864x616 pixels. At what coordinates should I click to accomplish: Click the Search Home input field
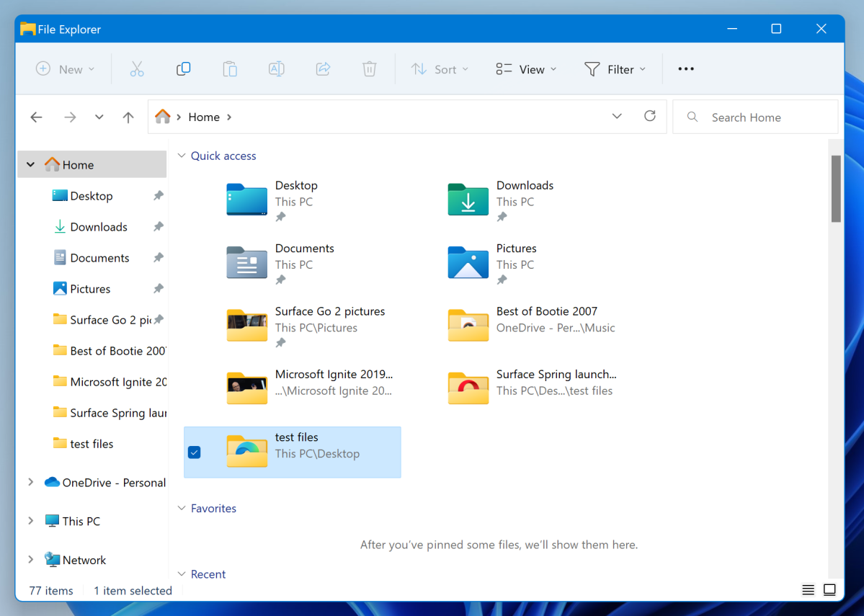click(x=755, y=117)
